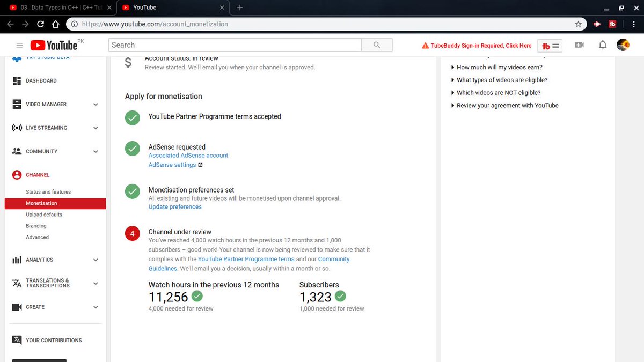
Task: Open the Associated AdSense account link
Action: click(x=188, y=156)
